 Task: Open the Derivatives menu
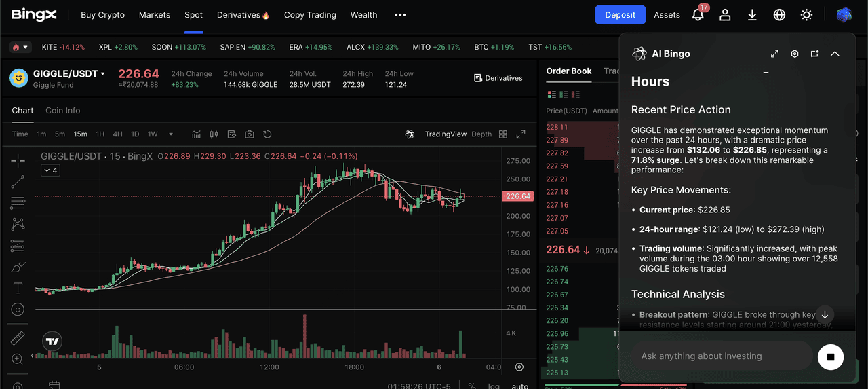click(x=243, y=14)
